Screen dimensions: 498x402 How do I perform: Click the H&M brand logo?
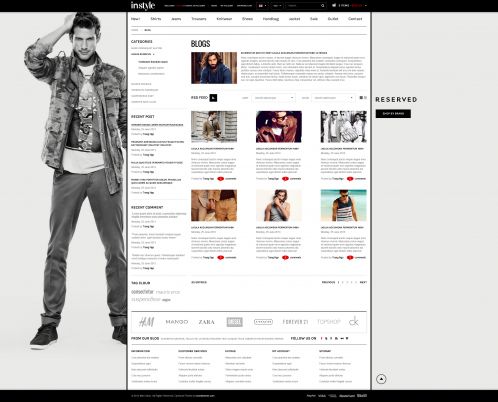tap(146, 322)
